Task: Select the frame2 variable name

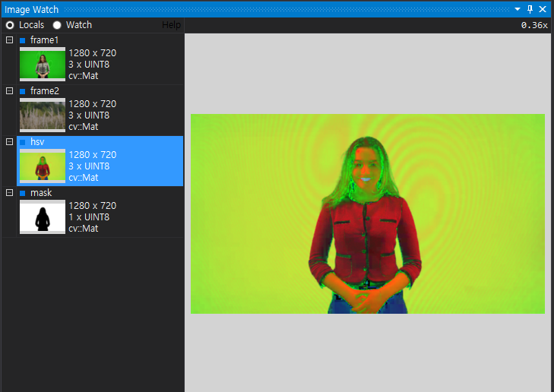Action: click(45, 90)
